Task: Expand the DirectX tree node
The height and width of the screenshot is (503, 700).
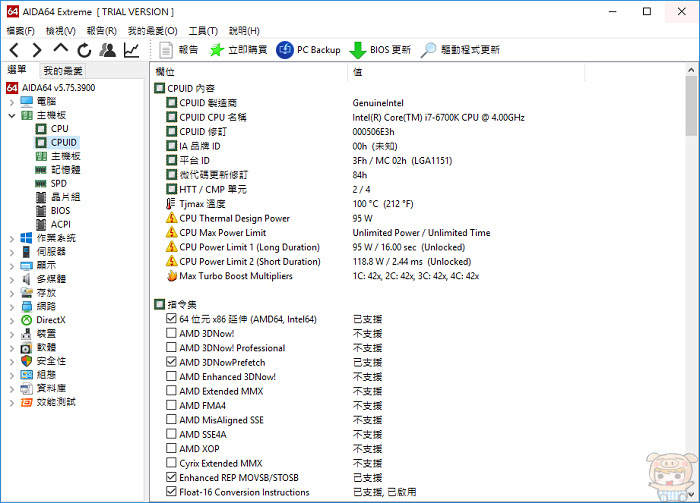Action: (x=12, y=320)
